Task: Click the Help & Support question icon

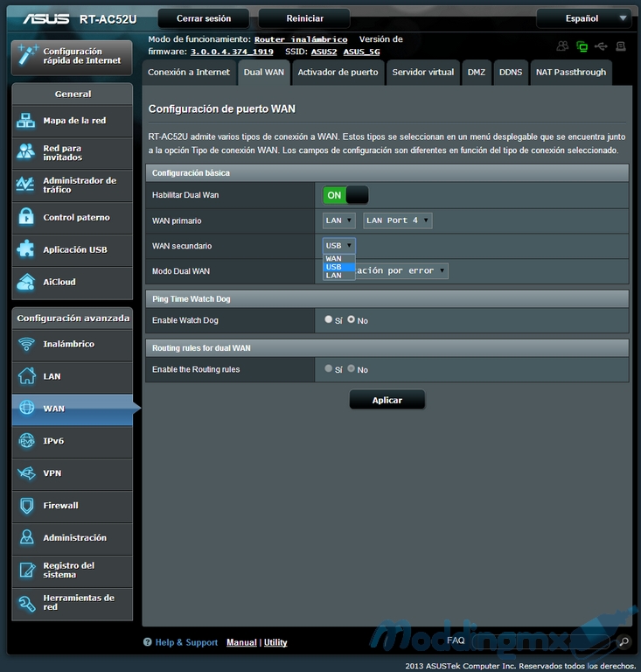Action: coord(147,642)
